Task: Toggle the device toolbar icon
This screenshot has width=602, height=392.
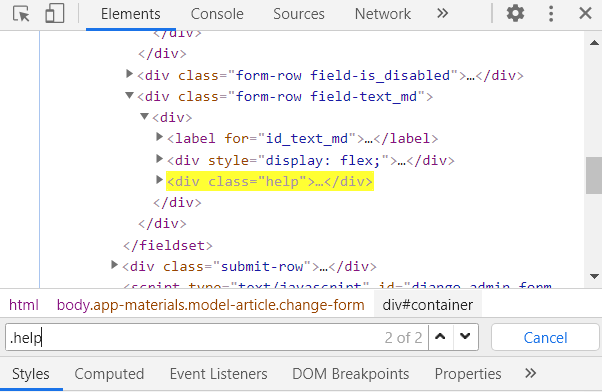Action: (55, 14)
